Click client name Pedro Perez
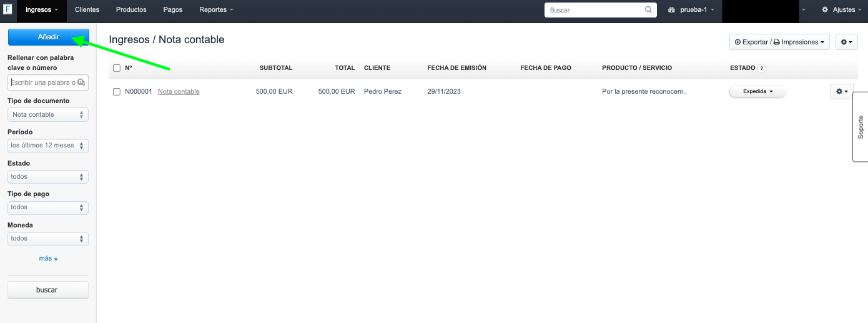868x323 pixels. tap(383, 91)
